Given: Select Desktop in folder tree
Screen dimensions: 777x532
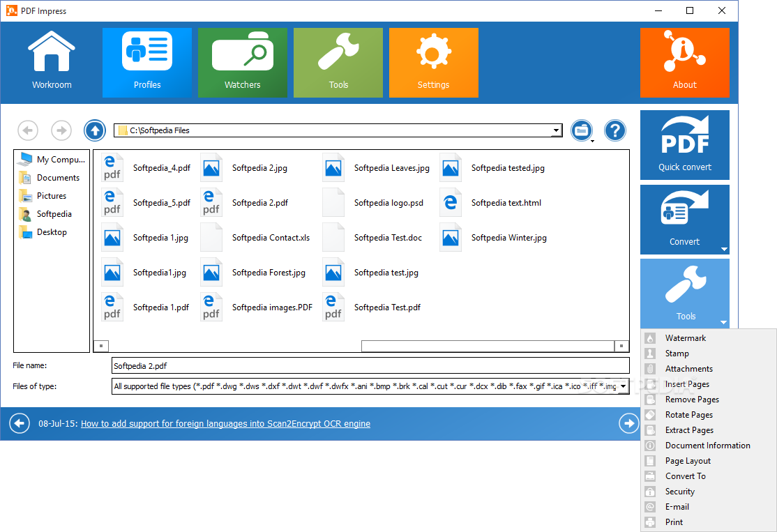Looking at the screenshot, I should [x=43, y=231].
